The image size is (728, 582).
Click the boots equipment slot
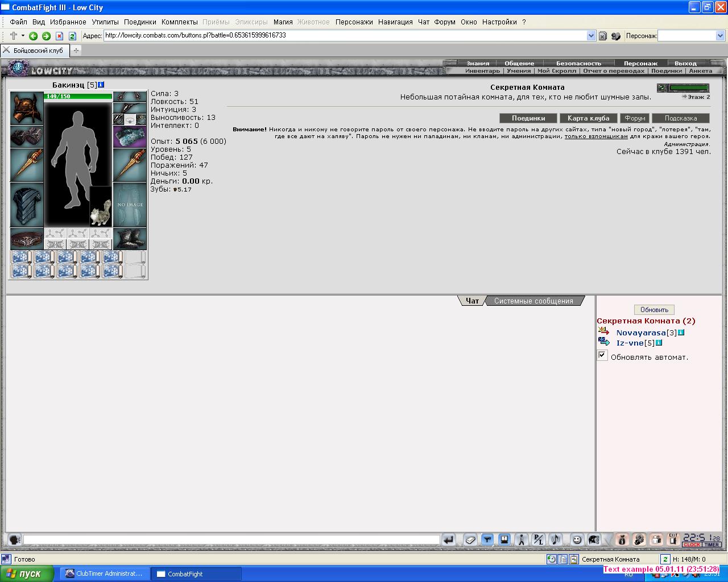(130, 239)
